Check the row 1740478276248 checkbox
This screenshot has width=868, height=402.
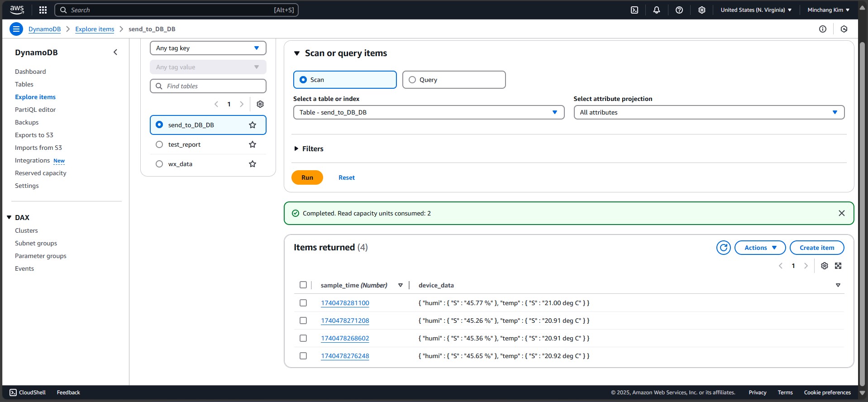pos(303,356)
